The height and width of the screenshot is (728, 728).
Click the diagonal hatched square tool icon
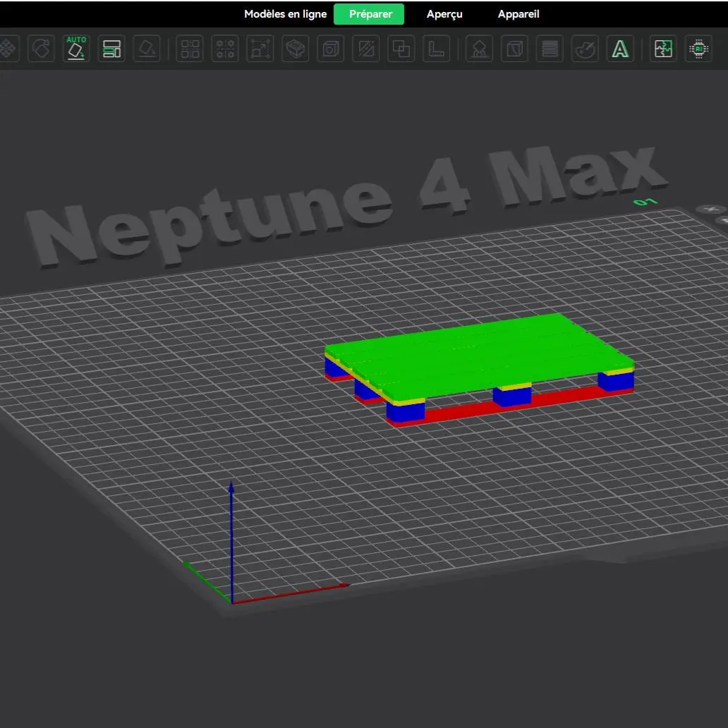(366, 48)
